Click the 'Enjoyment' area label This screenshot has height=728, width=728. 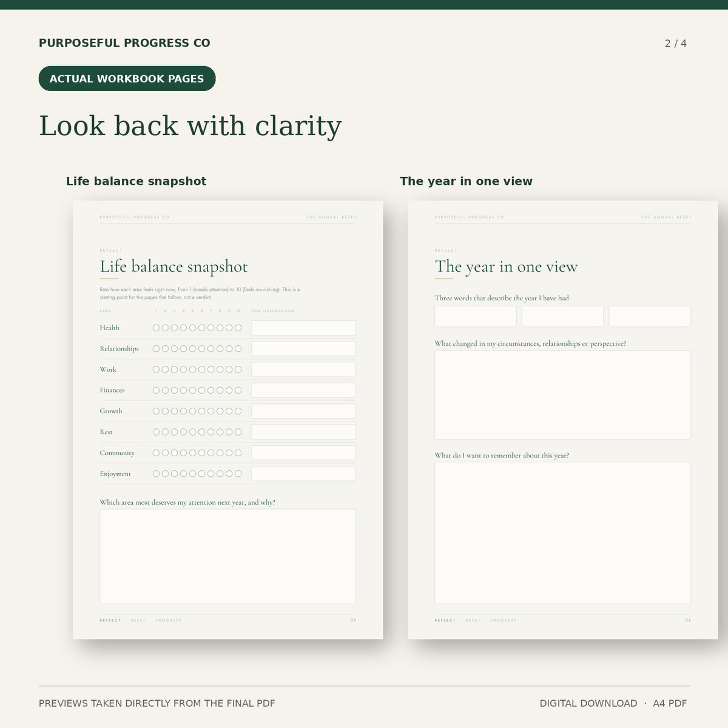click(x=115, y=474)
